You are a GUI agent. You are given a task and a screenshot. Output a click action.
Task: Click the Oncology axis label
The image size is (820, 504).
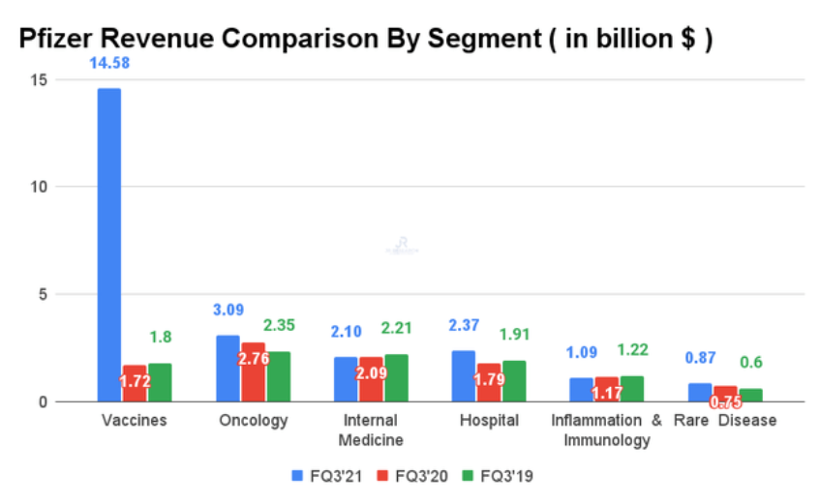tap(253, 421)
